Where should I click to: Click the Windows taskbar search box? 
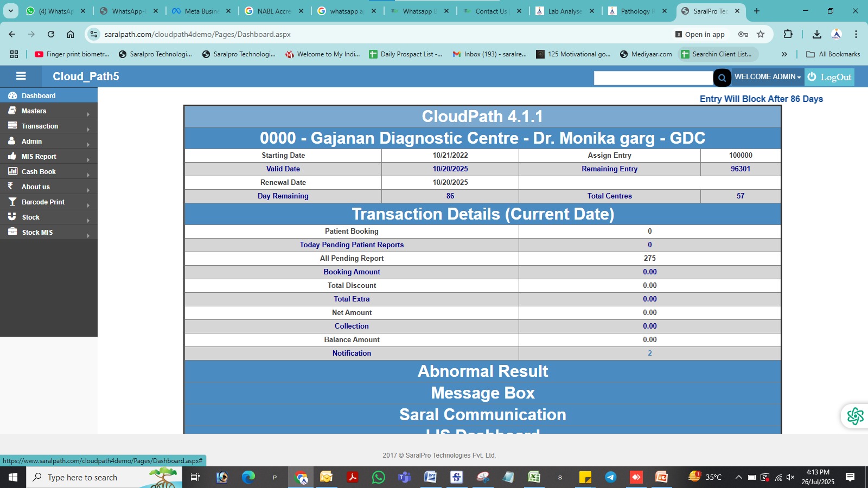coord(104,477)
